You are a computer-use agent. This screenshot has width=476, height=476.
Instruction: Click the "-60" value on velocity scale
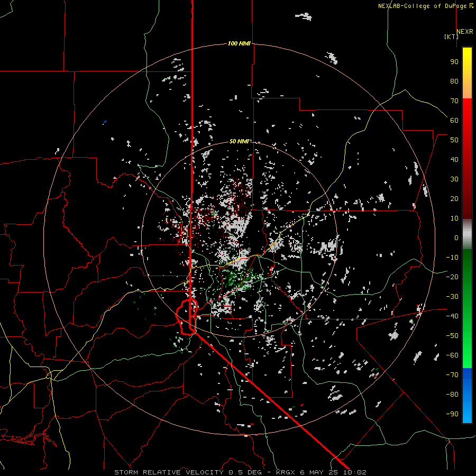(x=452, y=355)
